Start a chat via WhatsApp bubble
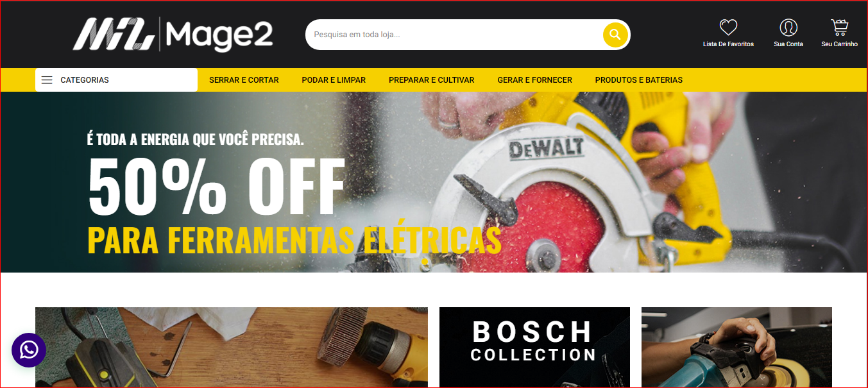 [x=29, y=350]
